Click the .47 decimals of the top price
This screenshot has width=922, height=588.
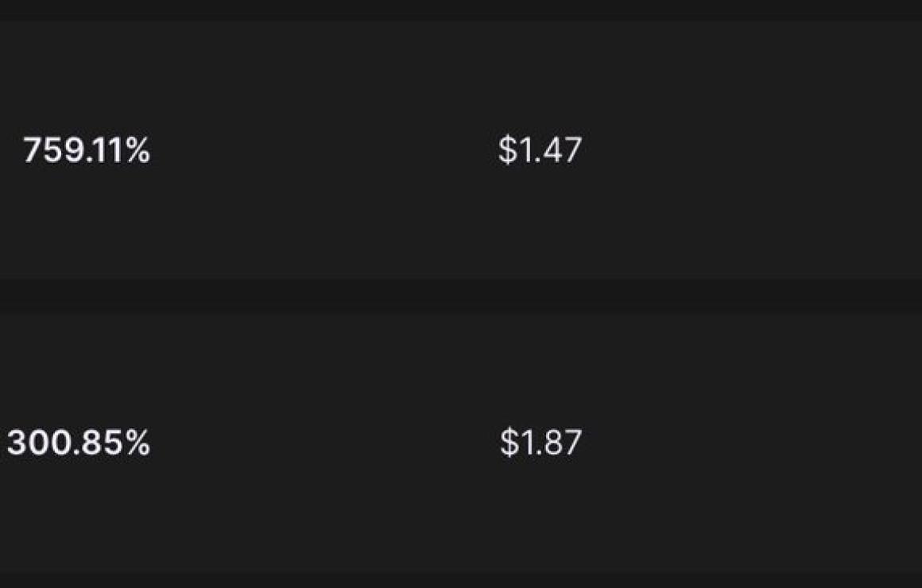[557, 150]
